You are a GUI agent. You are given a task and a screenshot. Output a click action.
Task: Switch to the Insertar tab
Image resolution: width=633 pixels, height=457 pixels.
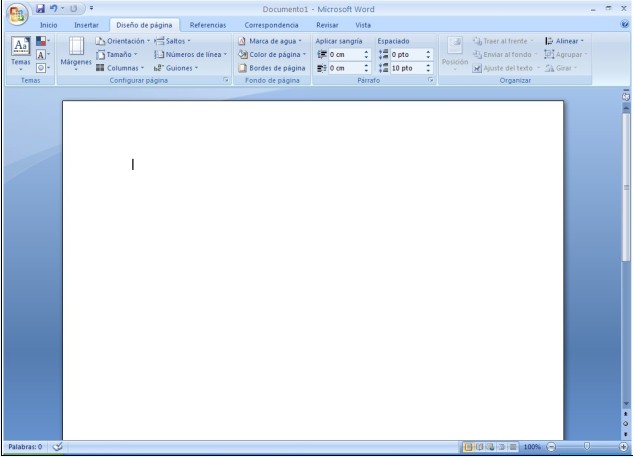87,24
